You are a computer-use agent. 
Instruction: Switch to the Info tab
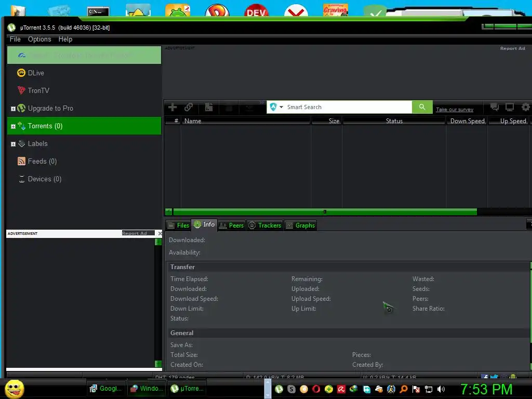coord(204,224)
